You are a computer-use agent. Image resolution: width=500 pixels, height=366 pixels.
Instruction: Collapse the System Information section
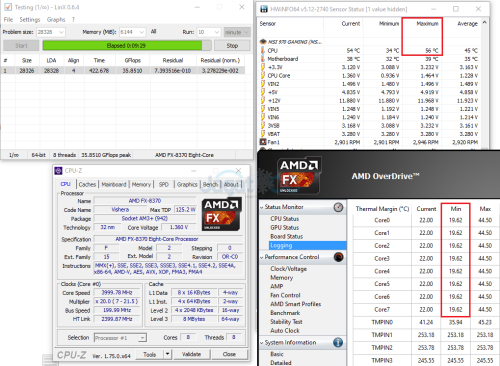click(262, 343)
